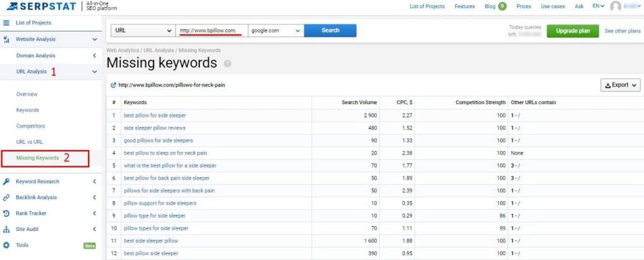
Task: Open keyword 'best pillow for side sleeper'
Action: (x=155, y=116)
